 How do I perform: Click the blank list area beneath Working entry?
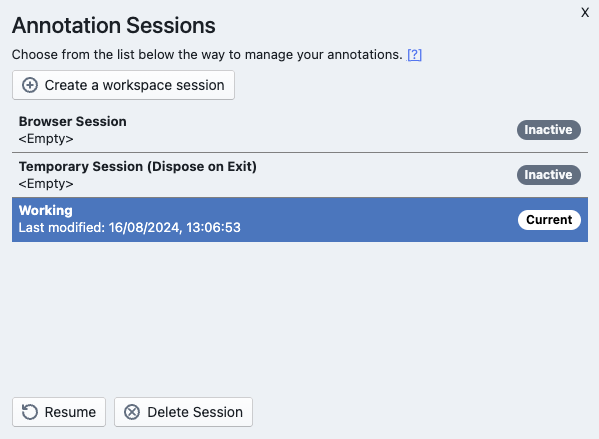(300, 315)
